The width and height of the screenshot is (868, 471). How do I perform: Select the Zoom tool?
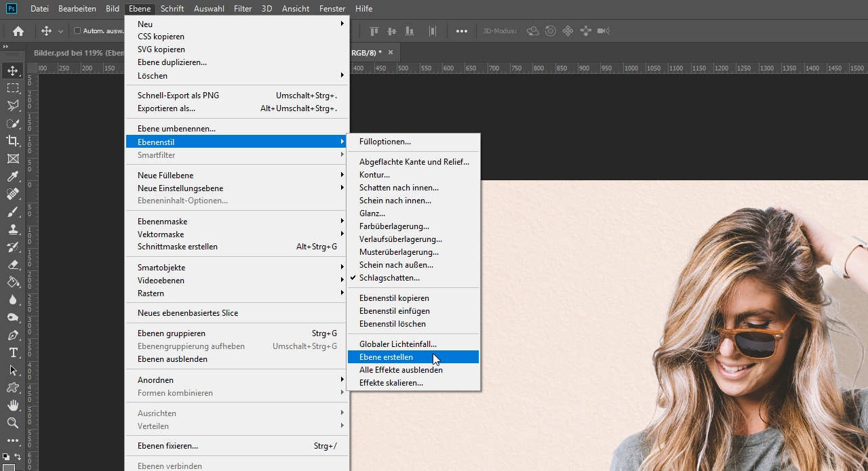pos(13,423)
